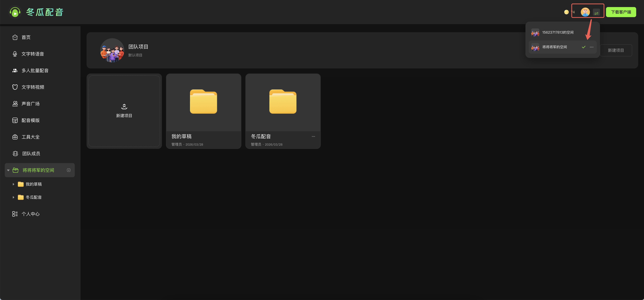Open the 团队成员 sidebar item
Viewport: 644px width, 300px height.
[x=31, y=154]
